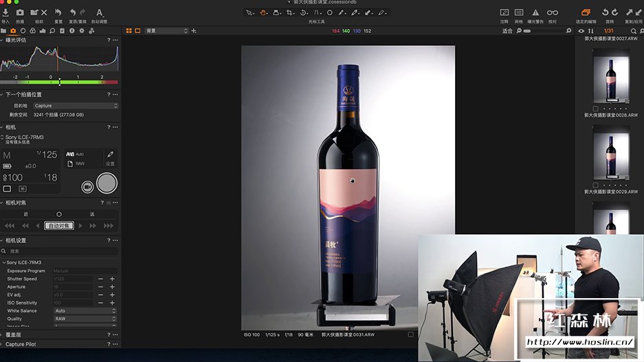This screenshot has height=362, width=644.
Task: Switch to the Library folder tool tab
Action: tap(3, 31)
